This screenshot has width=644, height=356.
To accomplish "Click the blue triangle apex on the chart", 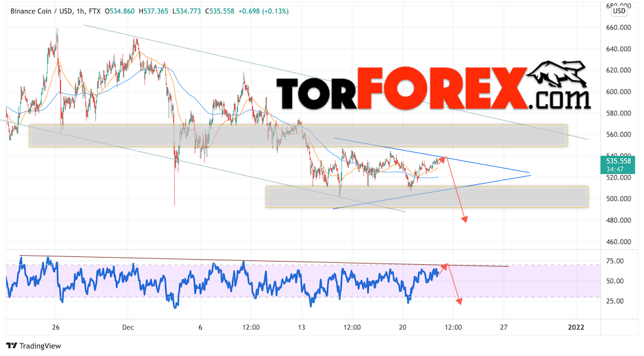I will click(x=530, y=174).
